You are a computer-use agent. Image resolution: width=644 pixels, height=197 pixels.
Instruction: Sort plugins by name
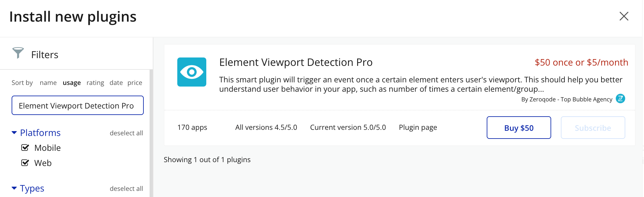click(48, 83)
